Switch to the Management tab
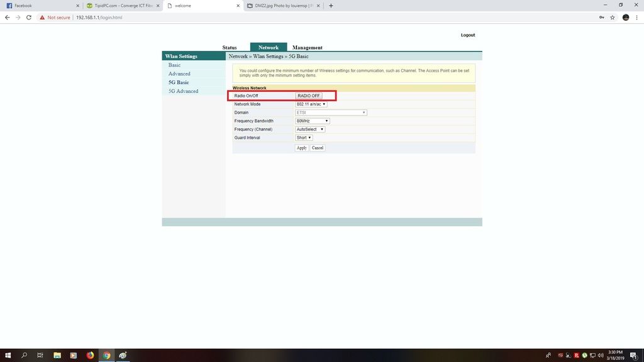This screenshot has width=644, height=362. click(308, 47)
